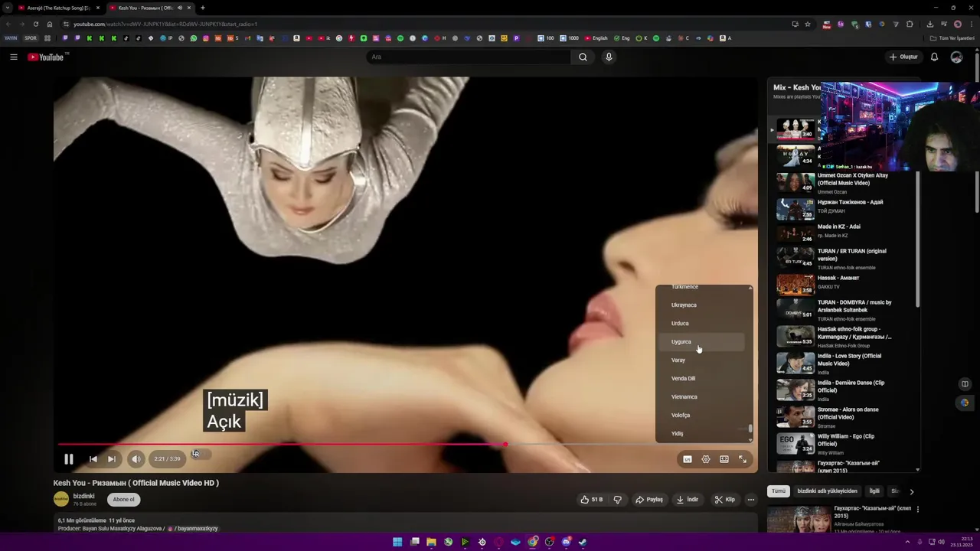This screenshot has width=980, height=551.
Task: Select Ukraynaca from language list
Action: click(703, 305)
